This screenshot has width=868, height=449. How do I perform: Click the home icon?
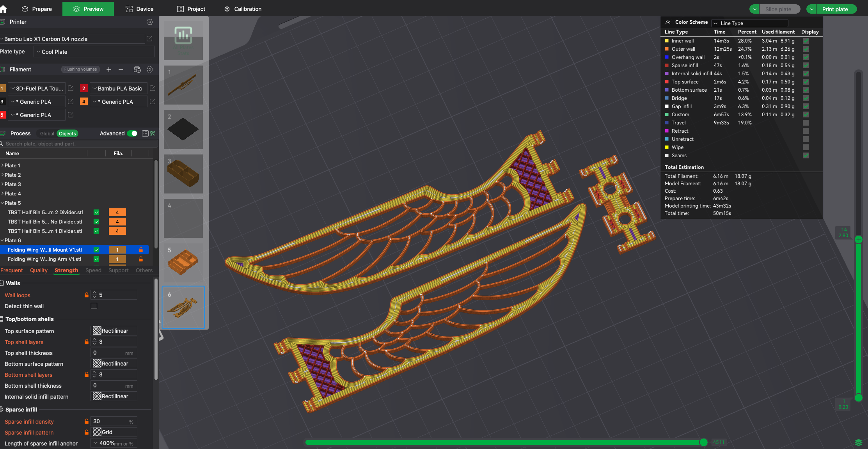tap(4, 9)
